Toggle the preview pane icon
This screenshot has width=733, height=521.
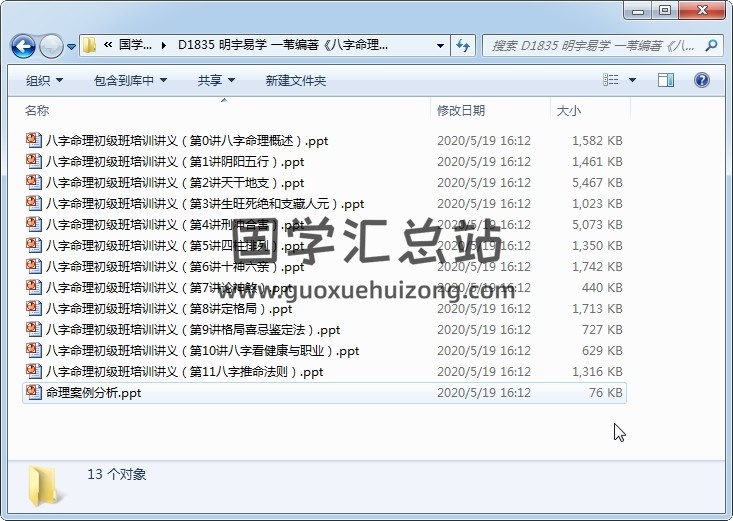click(x=666, y=80)
